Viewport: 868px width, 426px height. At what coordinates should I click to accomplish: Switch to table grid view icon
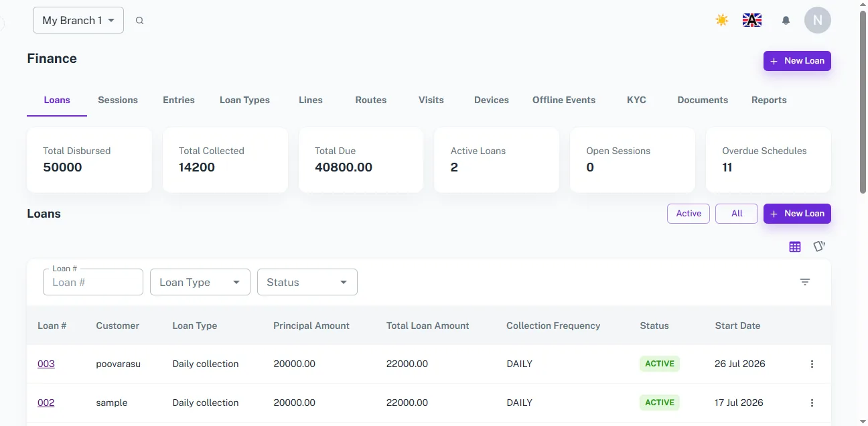pyautogui.click(x=795, y=246)
